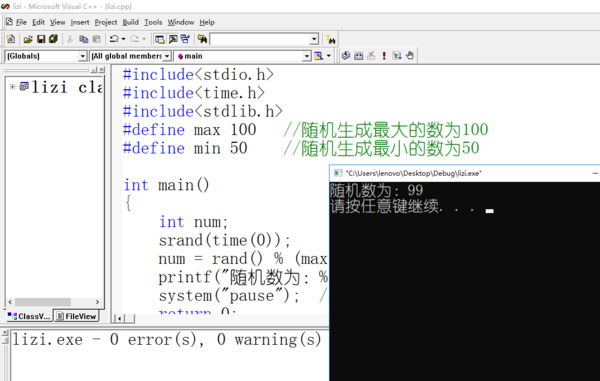Click into the Find text box
The width and height of the screenshot is (600, 381).
pos(260,39)
